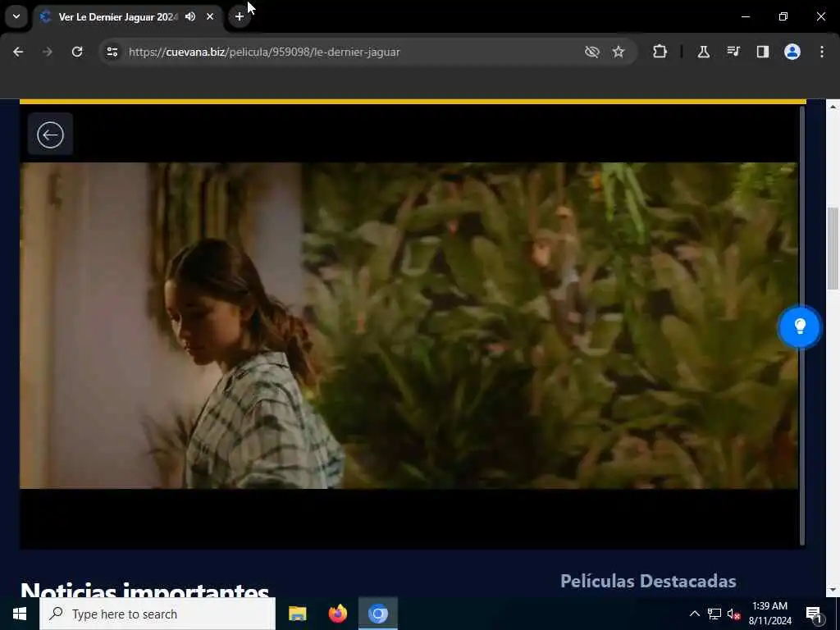The image size is (840, 630).
Task: Click the Type here to search box
Action: point(157,614)
